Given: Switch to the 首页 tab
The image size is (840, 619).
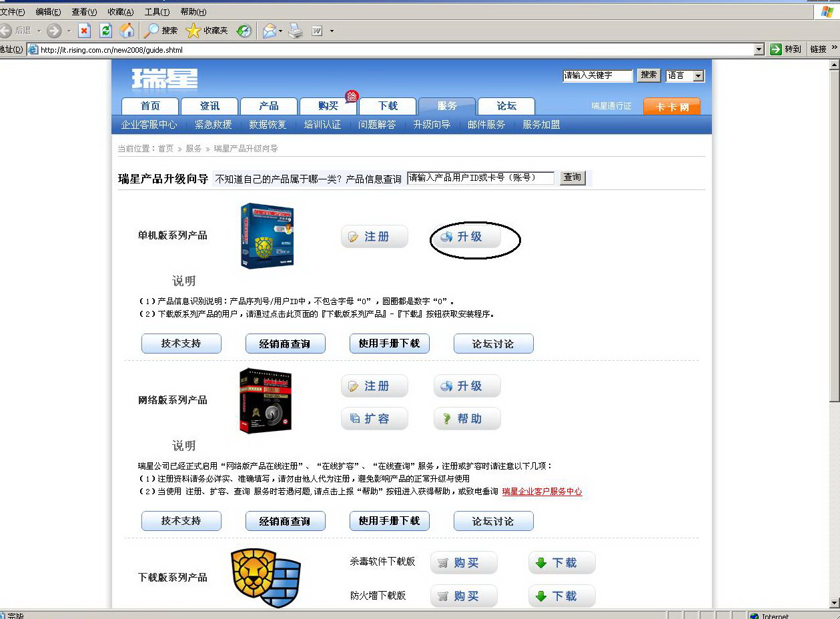Looking at the screenshot, I should tap(150, 106).
